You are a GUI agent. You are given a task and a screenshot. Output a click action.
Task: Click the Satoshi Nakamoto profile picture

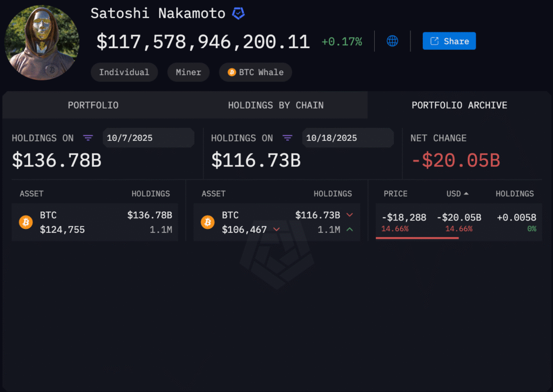42,42
